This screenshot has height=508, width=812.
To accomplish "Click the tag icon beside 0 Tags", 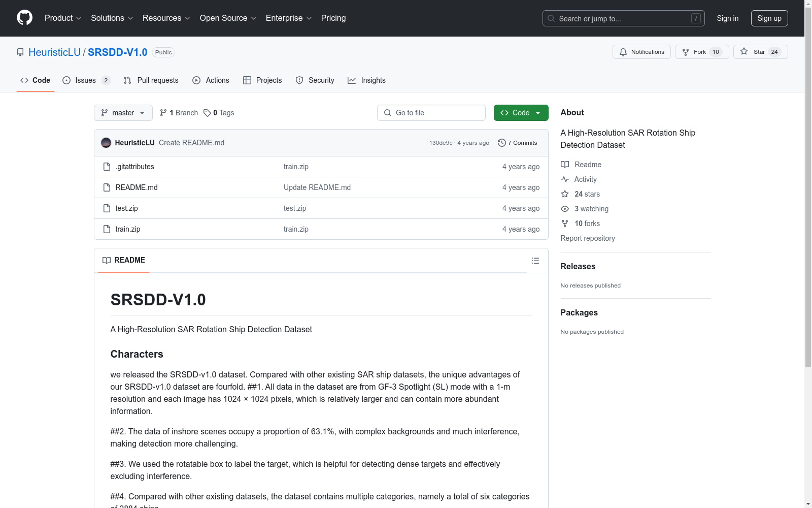I will point(207,113).
